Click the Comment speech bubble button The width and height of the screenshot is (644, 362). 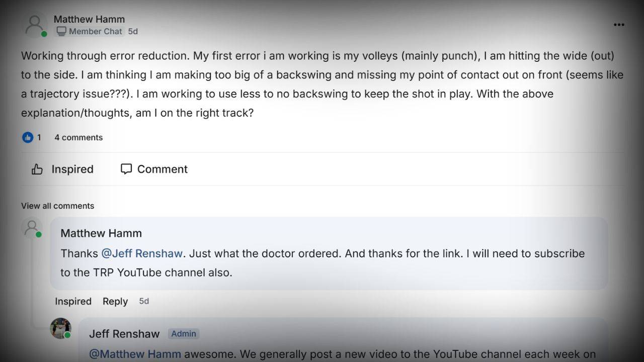click(154, 169)
